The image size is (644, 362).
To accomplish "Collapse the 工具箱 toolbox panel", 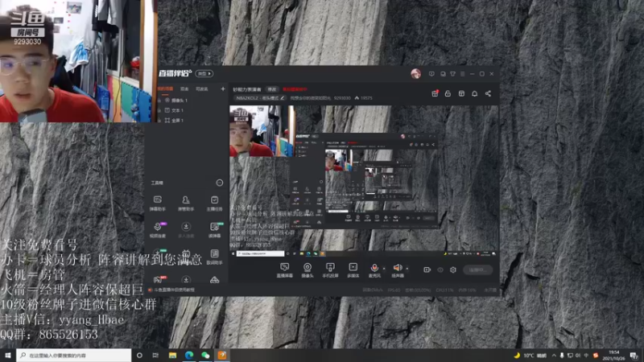I will (220, 183).
